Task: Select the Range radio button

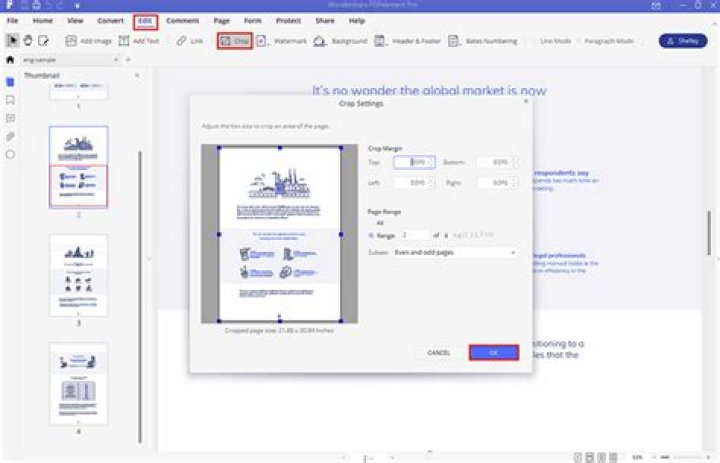Action: click(372, 235)
